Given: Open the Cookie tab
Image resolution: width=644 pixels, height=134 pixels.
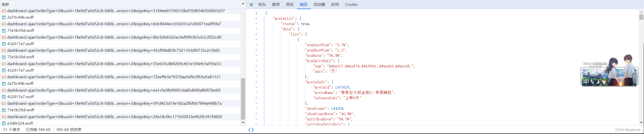Looking at the screenshot, I should [x=351, y=5].
